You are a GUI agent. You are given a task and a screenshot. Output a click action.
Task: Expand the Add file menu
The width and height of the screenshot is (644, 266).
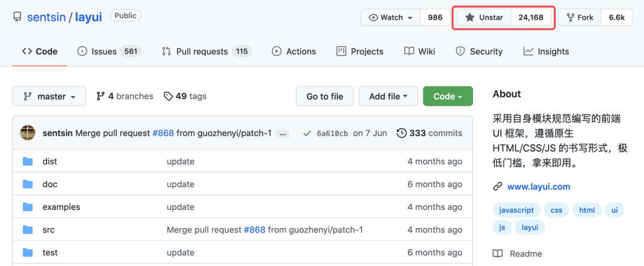click(388, 96)
